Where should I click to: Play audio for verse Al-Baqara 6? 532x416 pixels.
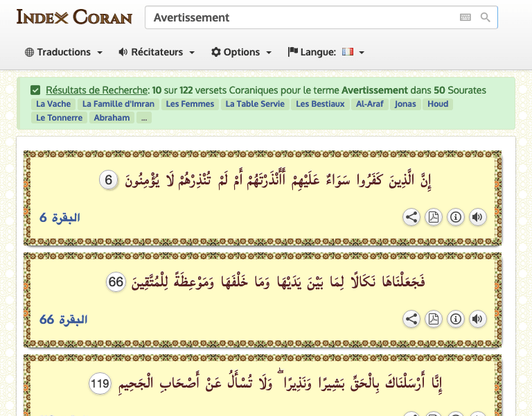coord(477,217)
